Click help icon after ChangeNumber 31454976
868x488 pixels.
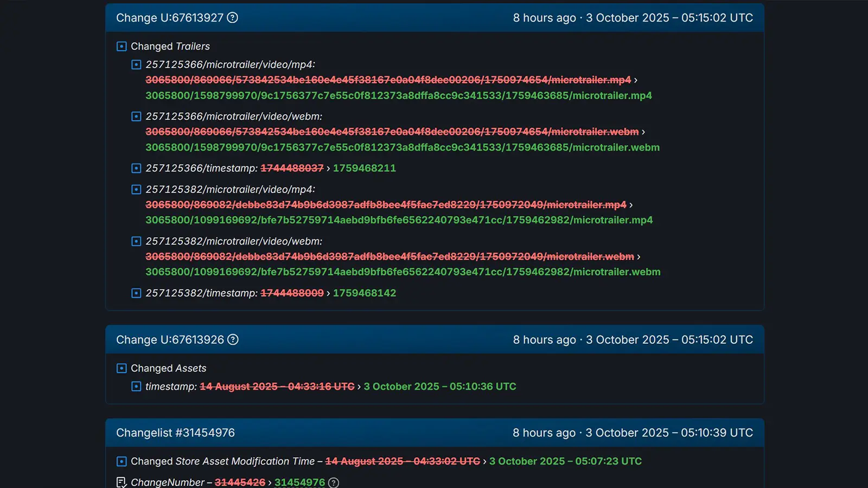point(334,483)
